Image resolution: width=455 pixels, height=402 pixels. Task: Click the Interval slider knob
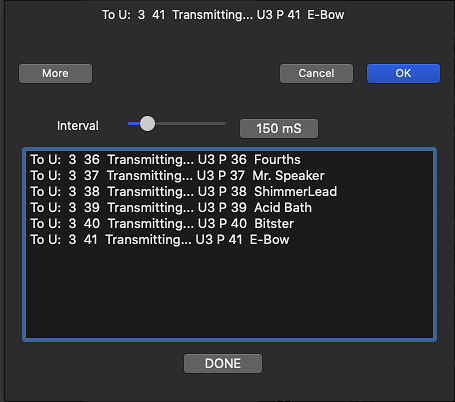[x=147, y=124]
